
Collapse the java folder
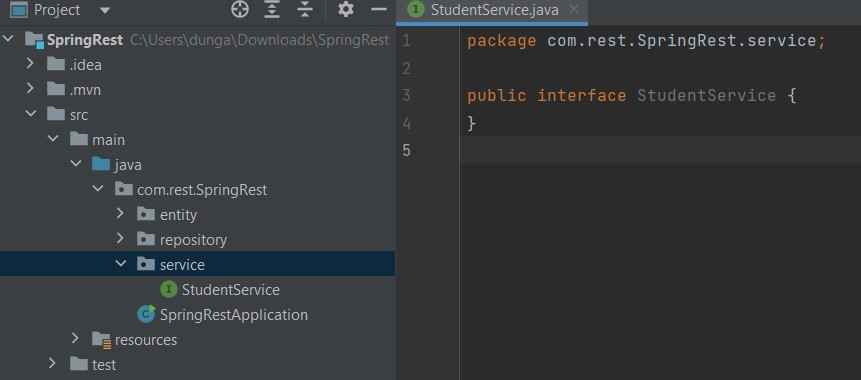pos(76,164)
